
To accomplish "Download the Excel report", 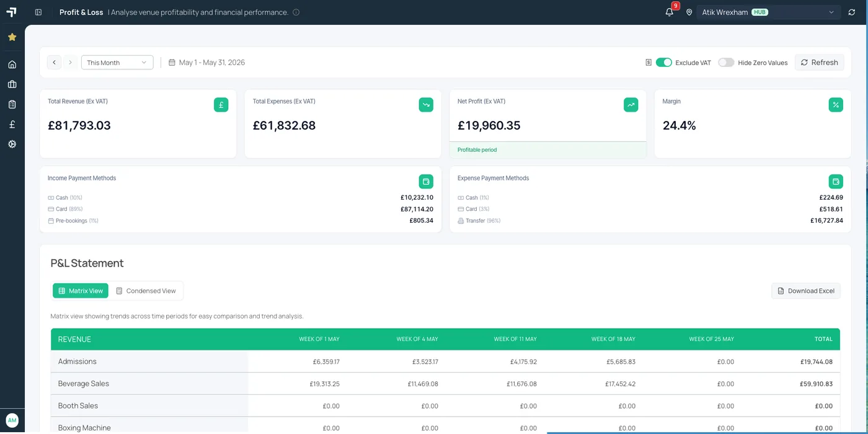I will (x=806, y=291).
